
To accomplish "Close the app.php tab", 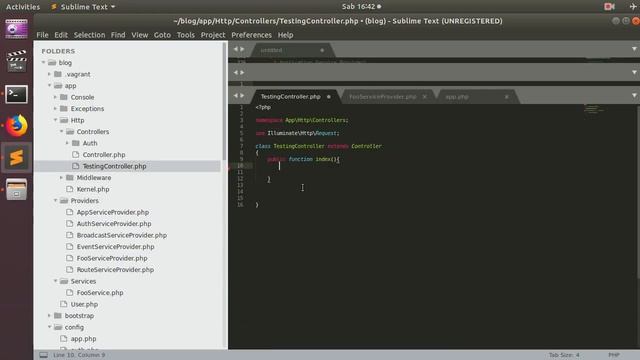I will pyautogui.click(x=506, y=97).
